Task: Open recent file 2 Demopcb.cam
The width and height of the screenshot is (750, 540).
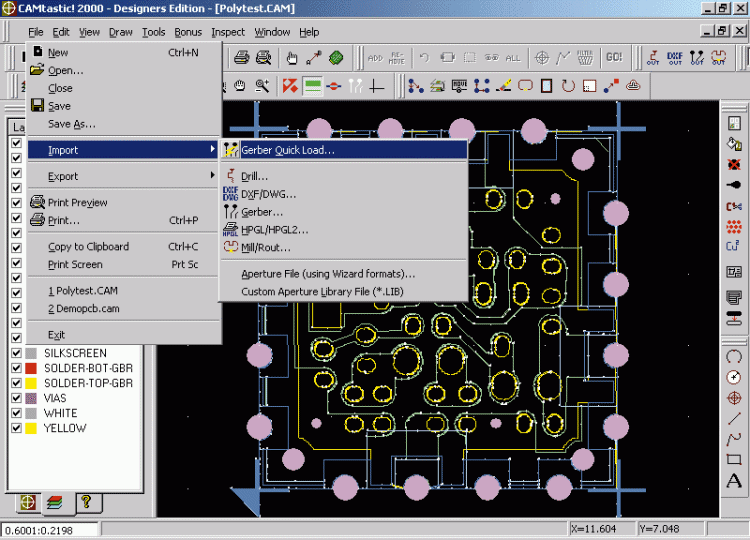Action: pos(123,309)
